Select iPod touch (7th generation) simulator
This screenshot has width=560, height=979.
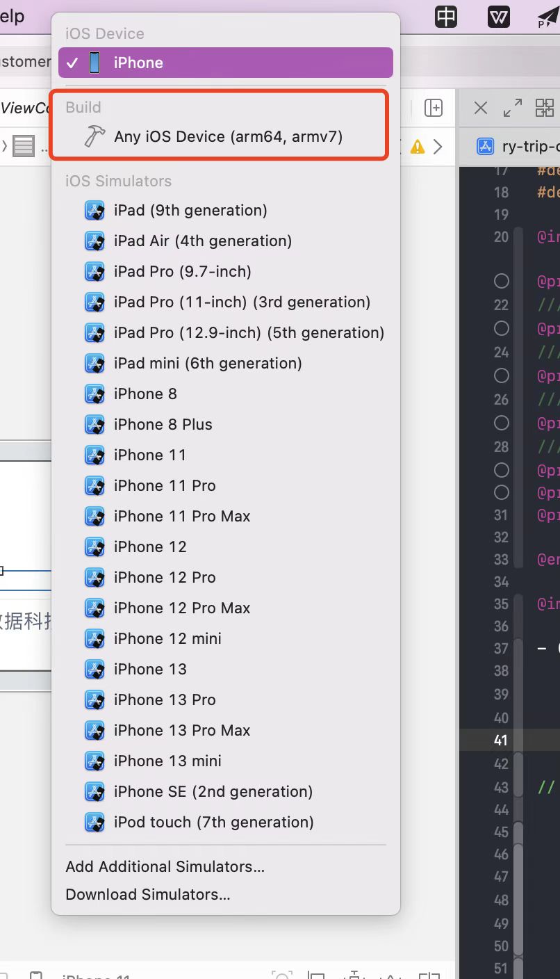click(226, 822)
